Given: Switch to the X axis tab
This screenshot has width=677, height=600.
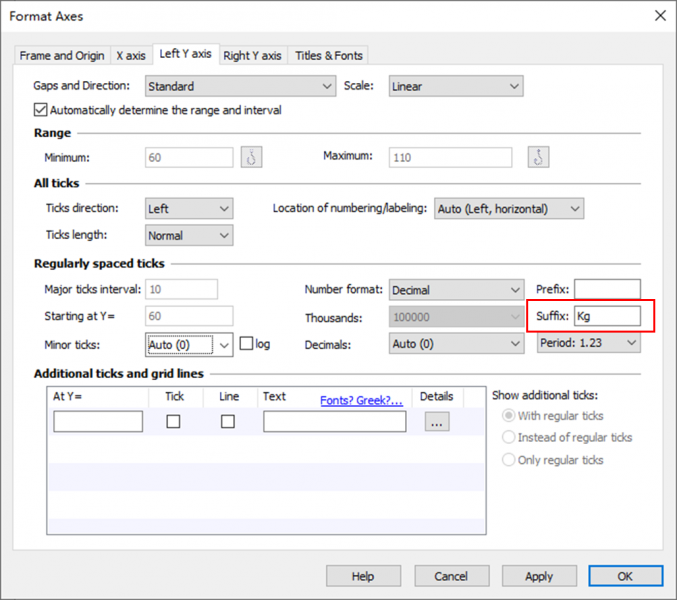Looking at the screenshot, I should pyautogui.click(x=130, y=55).
